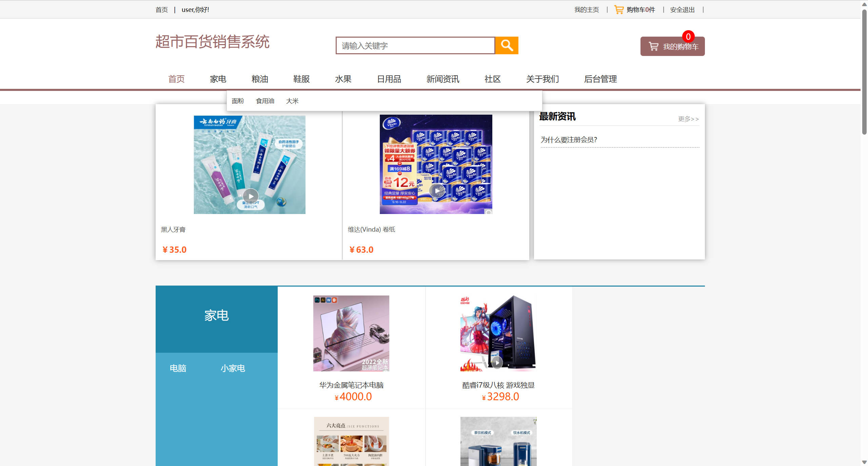Click the down arrow on the page scrollbar
This screenshot has height=466, width=868.
coord(864,462)
